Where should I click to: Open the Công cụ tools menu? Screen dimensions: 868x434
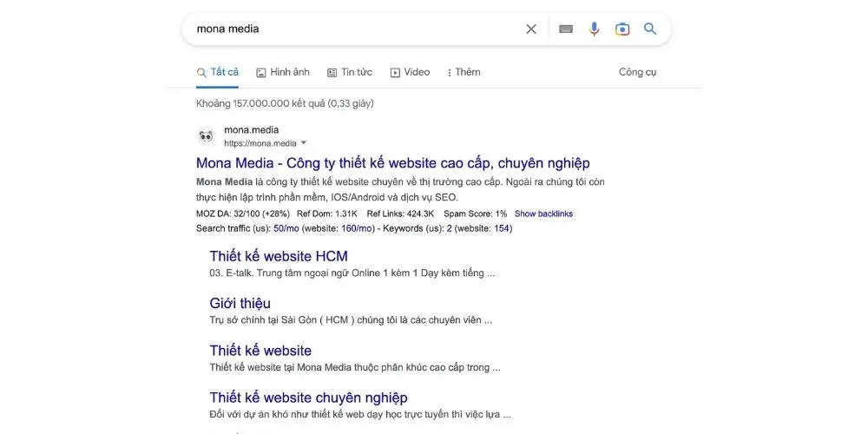pyautogui.click(x=637, y=72)
